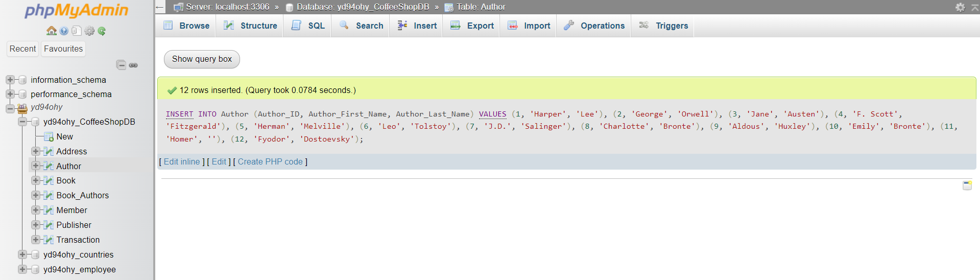Click Server localhost:3306 breadcrumb

tap(227, 7)
